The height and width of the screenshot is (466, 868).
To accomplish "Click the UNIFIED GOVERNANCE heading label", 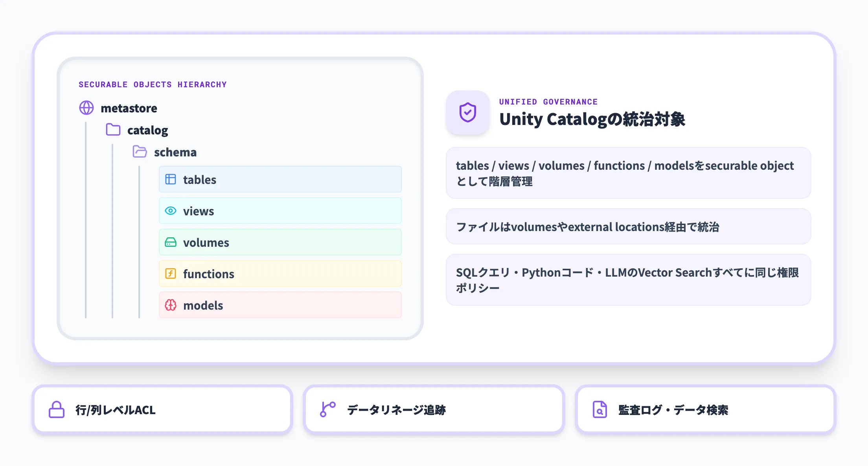I will (x=548, y=101).
